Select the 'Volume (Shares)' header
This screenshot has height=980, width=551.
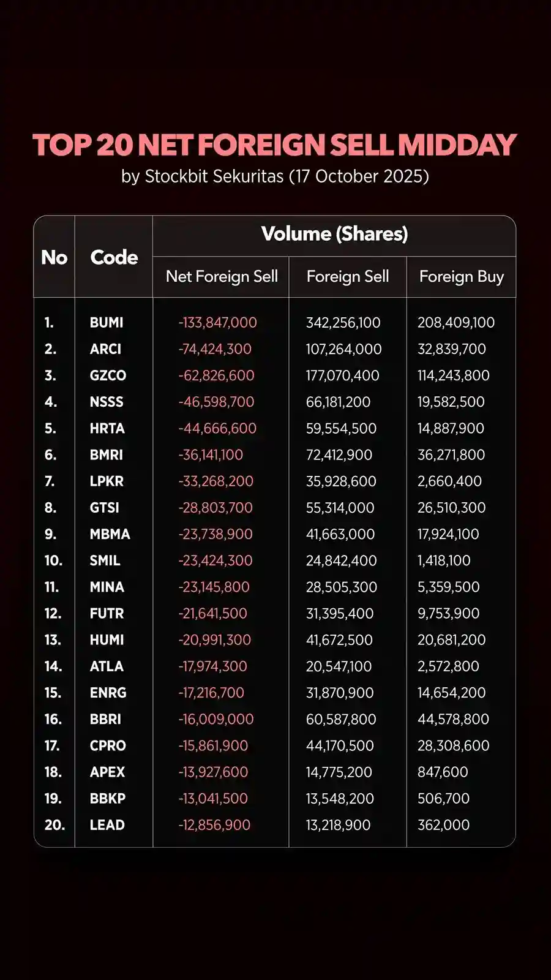334,234
